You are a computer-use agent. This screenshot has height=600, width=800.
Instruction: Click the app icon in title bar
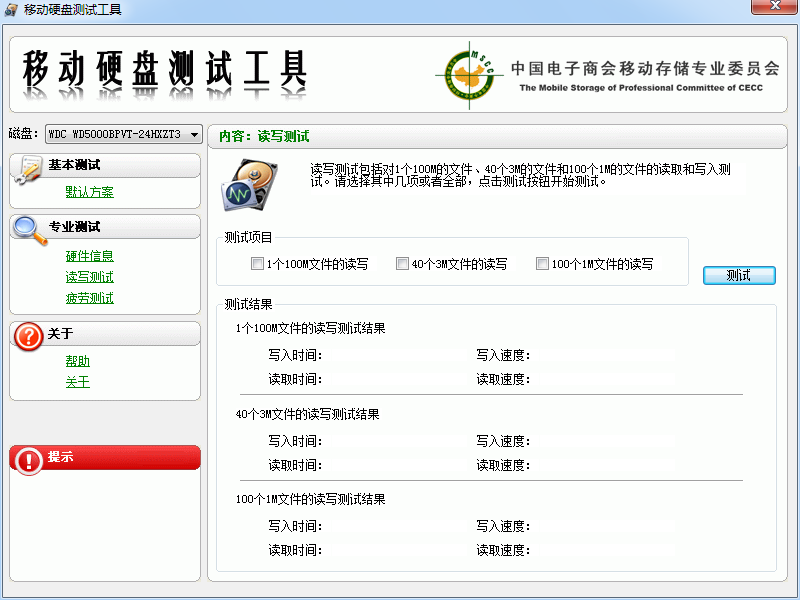pos(11,9)
